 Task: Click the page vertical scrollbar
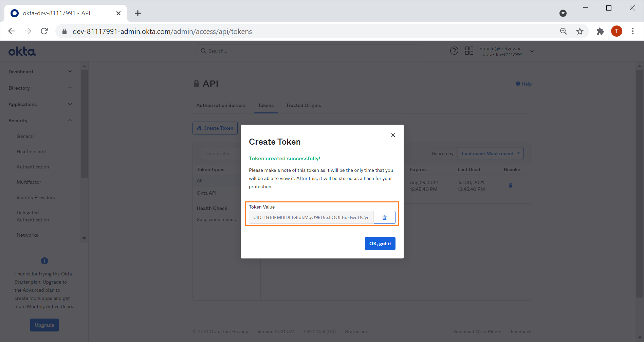(640, 183)
